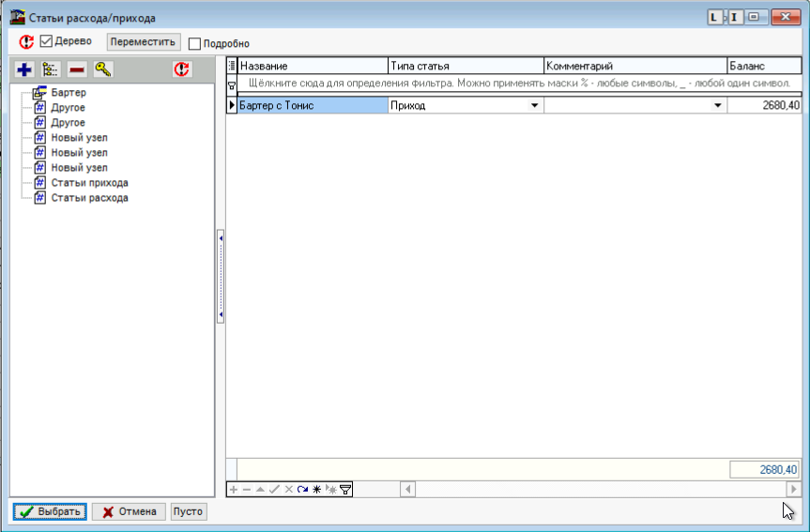The height and width of the screenshot is (532, 810).
Task: Click the column chooser icon left of Название
Action: tap(232, 66)
